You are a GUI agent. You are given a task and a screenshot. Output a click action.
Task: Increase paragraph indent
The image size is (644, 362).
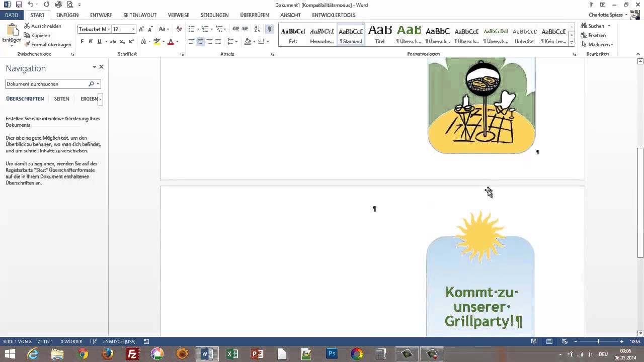click(245, 29)
